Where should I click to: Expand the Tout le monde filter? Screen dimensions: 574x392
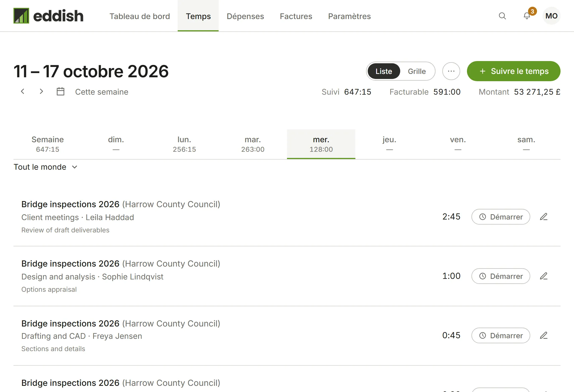click(x=46, y=167)
